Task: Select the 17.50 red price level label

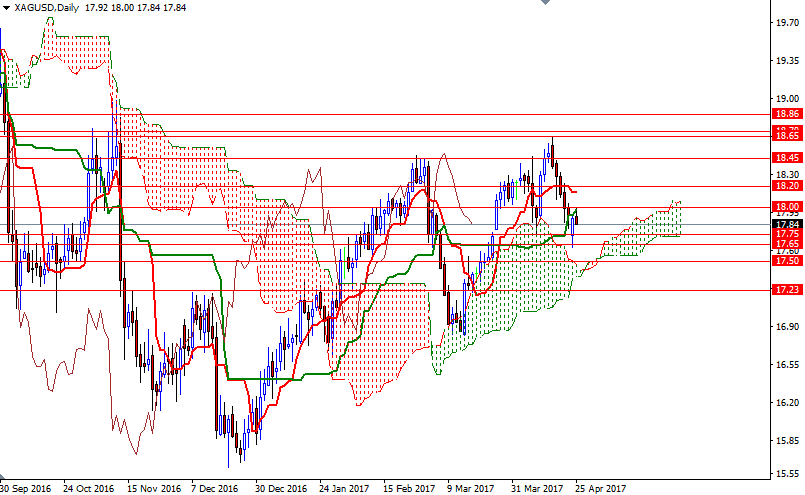Action: 787,261
